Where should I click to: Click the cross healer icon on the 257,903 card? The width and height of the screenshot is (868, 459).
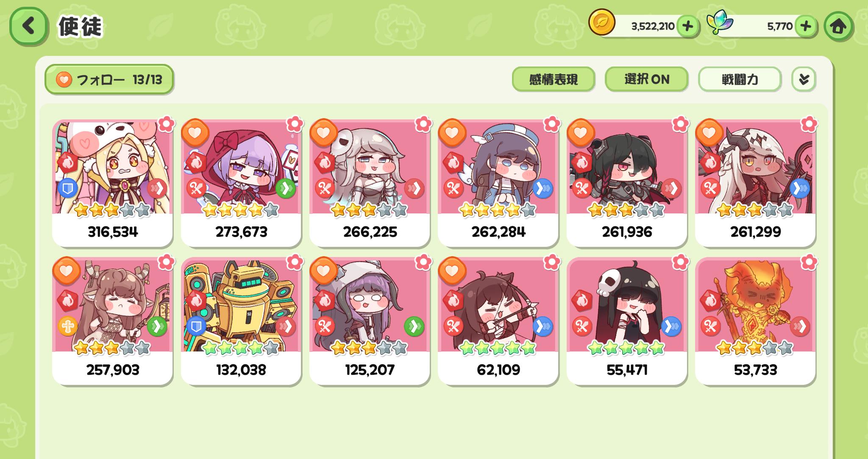(x=68, y=326)
